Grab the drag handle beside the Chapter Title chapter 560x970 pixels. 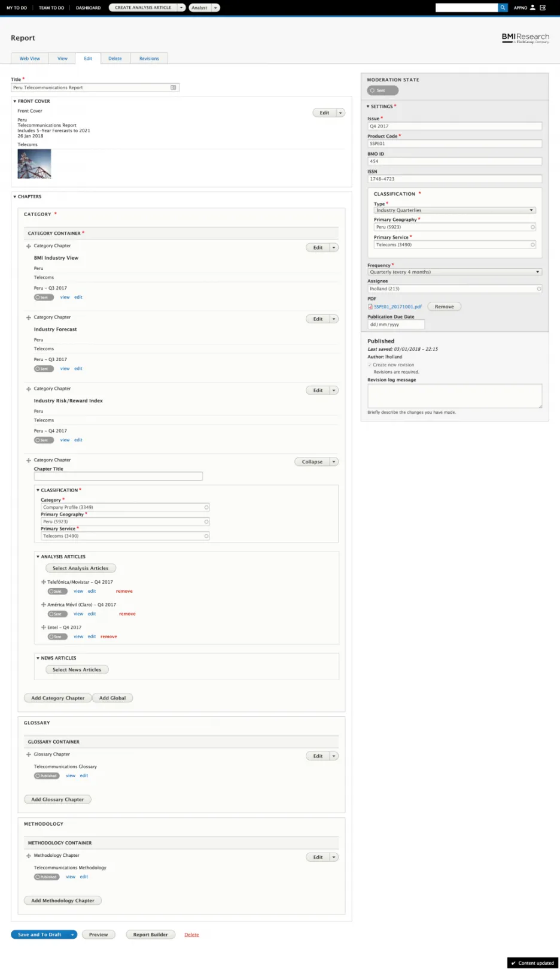(28, 460)
